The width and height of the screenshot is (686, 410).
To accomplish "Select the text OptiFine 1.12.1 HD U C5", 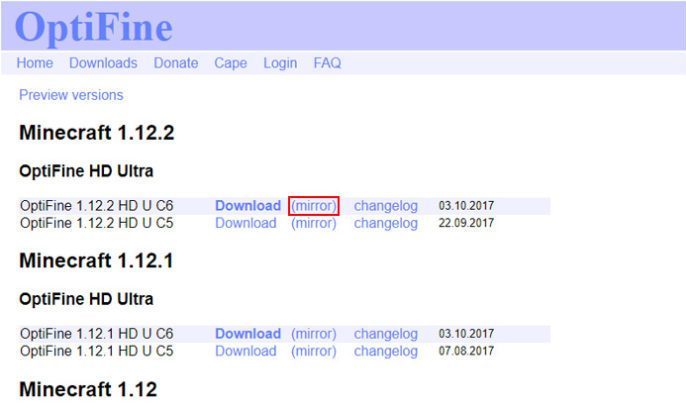I will [x=97, y=351].
